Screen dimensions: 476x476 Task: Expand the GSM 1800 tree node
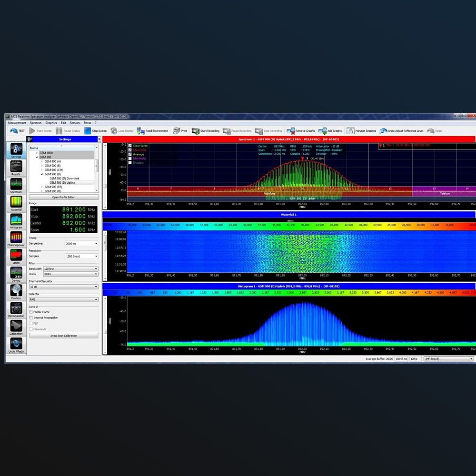tap(37, 153)
